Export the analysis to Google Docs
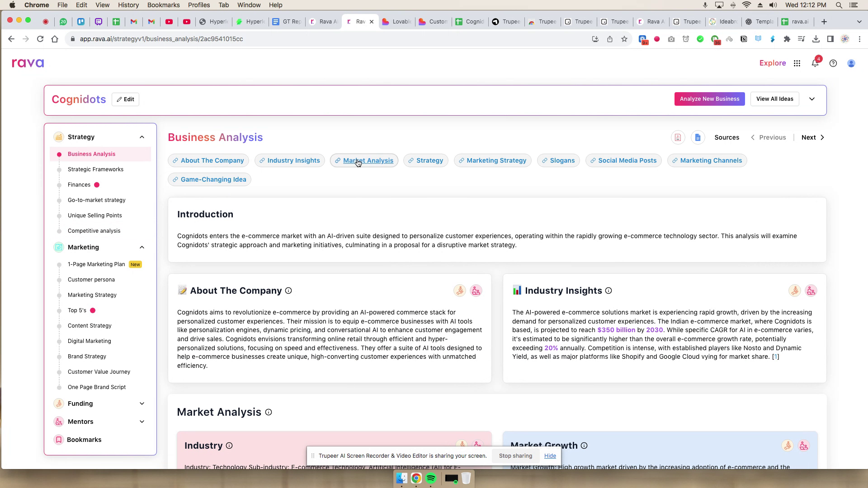 (698, 137)
